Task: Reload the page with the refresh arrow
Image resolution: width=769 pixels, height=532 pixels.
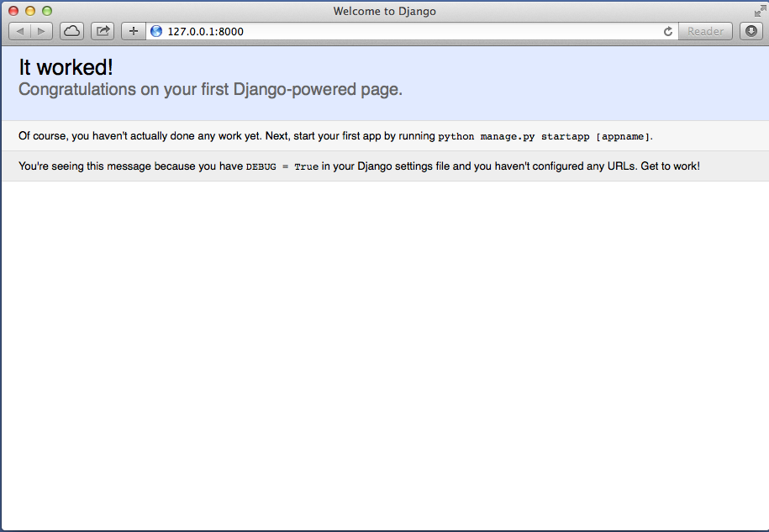Action: (668, 31)
